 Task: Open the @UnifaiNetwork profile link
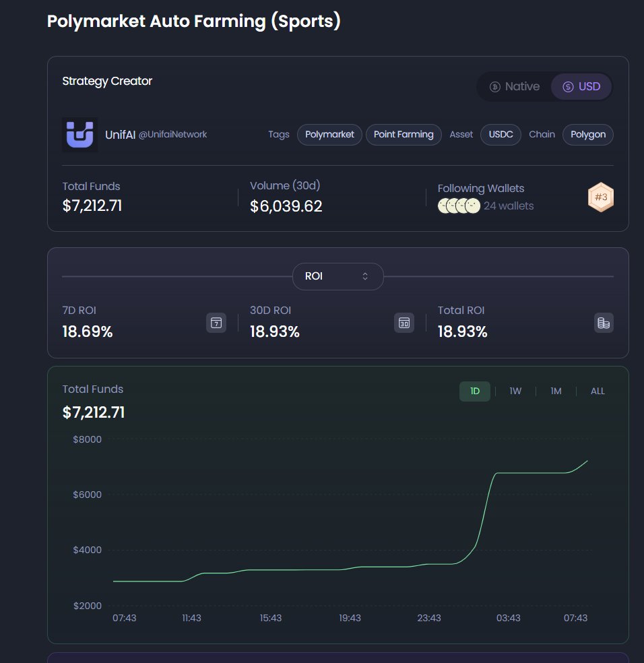point(172,135)
